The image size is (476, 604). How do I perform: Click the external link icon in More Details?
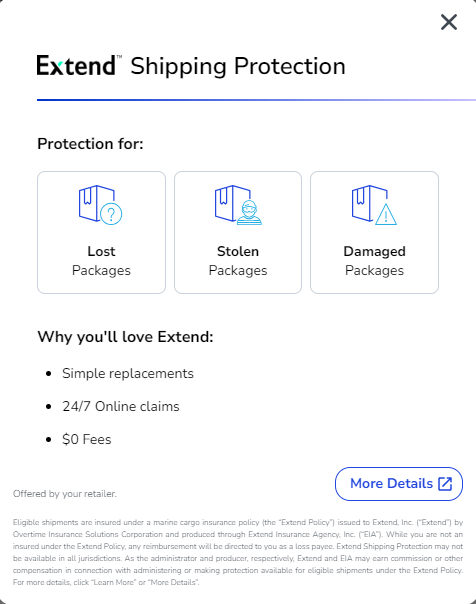click(x=445, y=484)
